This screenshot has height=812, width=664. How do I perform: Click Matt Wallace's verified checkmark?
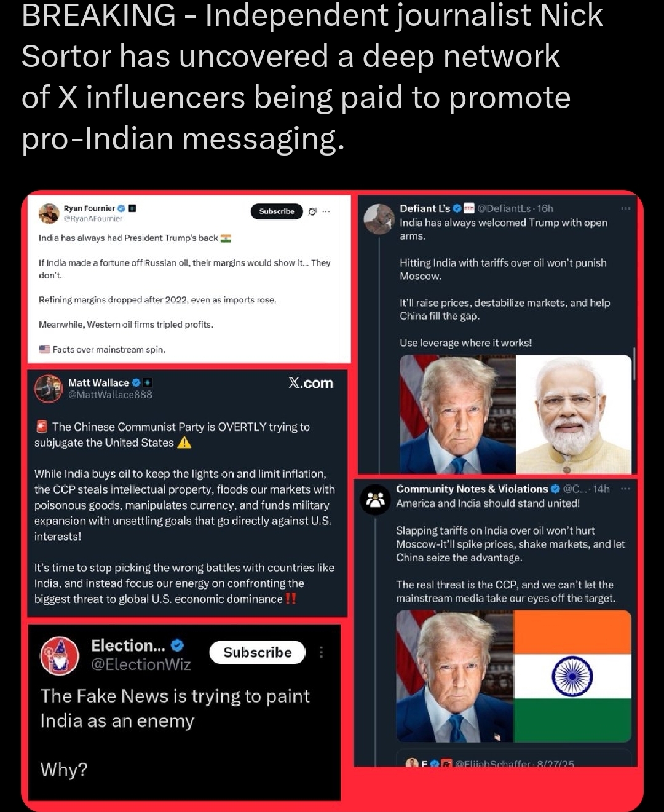[136, 382]
